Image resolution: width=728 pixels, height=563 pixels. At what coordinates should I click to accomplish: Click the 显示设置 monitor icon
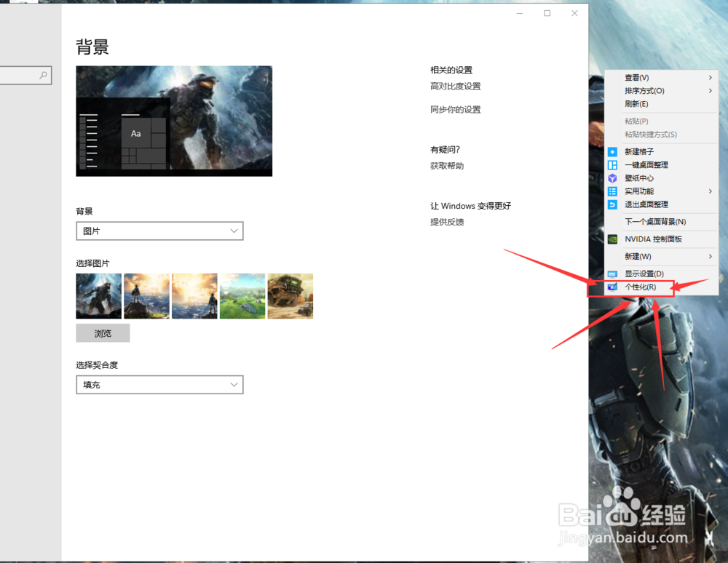tap(612, 274)
